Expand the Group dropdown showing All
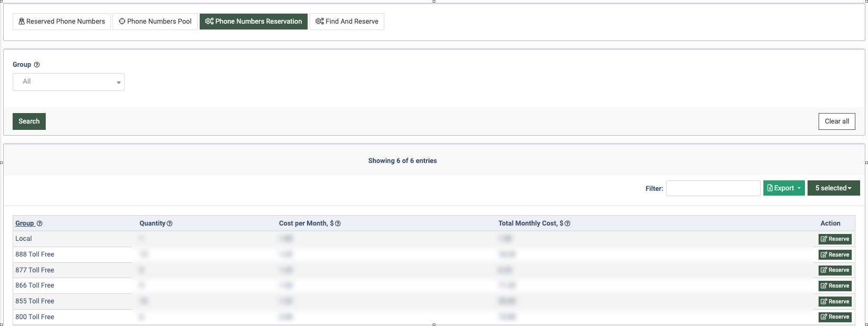This screenshot has width=868, height=326. [68, 82]
